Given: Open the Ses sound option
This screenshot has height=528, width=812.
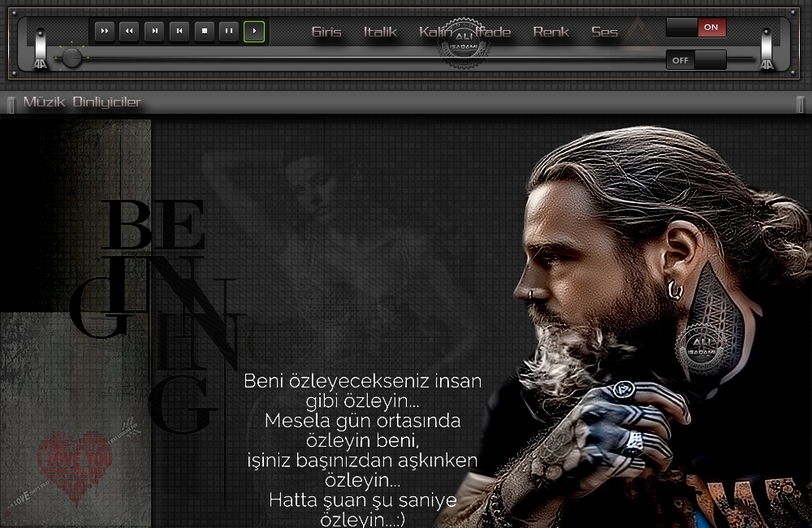Looking at the screenshot, I should 604,32.
